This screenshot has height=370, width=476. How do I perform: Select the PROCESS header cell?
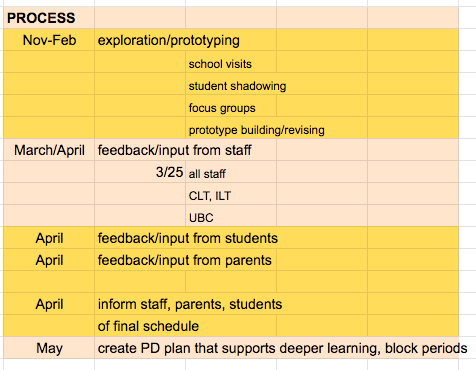(x=49, y=18)
